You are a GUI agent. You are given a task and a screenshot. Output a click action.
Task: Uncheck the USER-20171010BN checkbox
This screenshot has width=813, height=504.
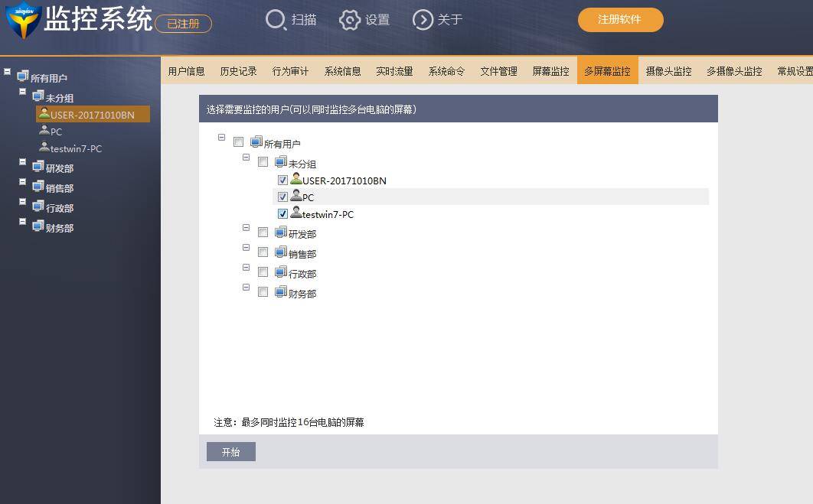[x=282, y=180]
